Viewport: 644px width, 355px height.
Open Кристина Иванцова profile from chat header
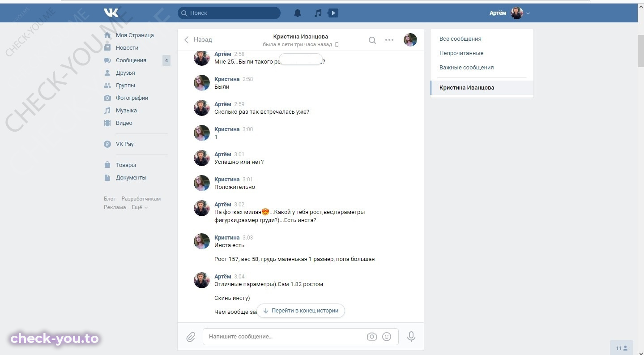[x=301, y=37]
